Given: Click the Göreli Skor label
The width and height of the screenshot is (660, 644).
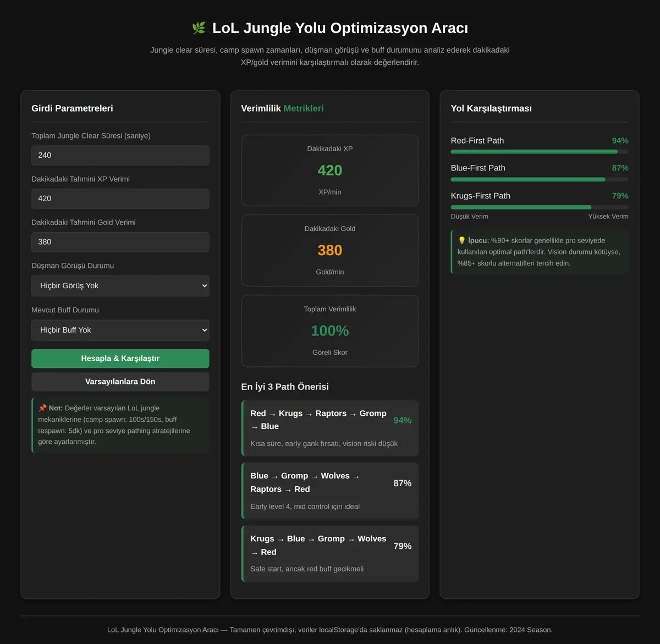Looking at the screenshot, I should pos(330,353).
